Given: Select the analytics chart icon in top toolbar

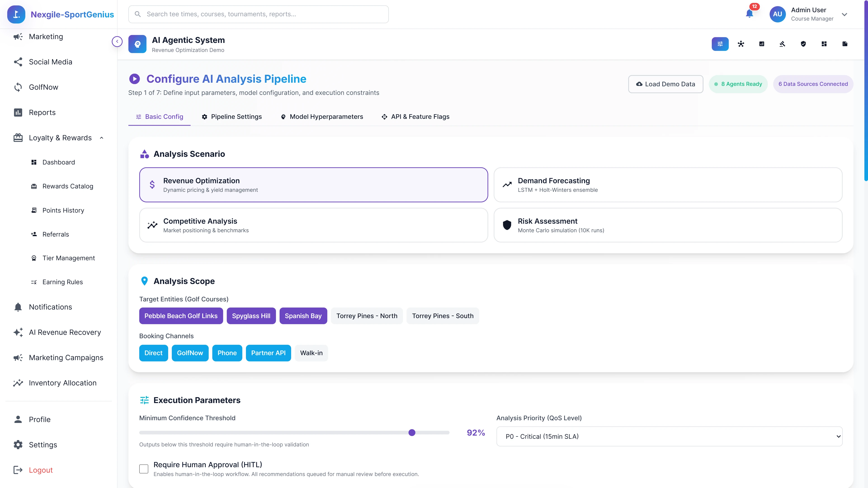Looking at the screenshot, I should pyautogui.click(x=762, y=44).
